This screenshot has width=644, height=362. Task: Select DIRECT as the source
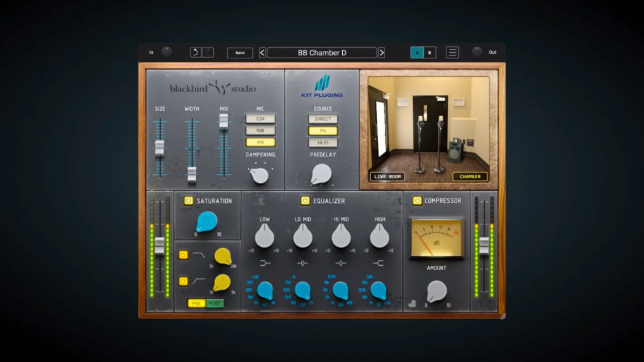coord(323,119)
